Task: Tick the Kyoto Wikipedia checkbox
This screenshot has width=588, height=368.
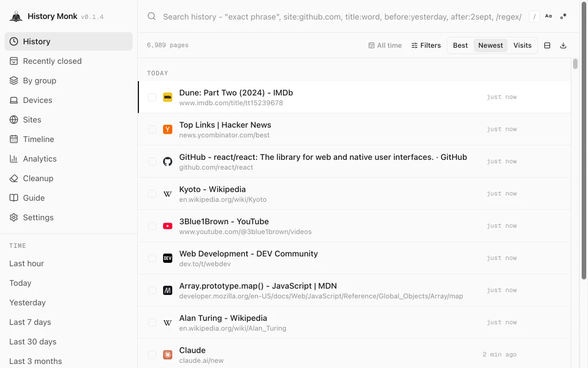Action: click(x=152, y=194)
